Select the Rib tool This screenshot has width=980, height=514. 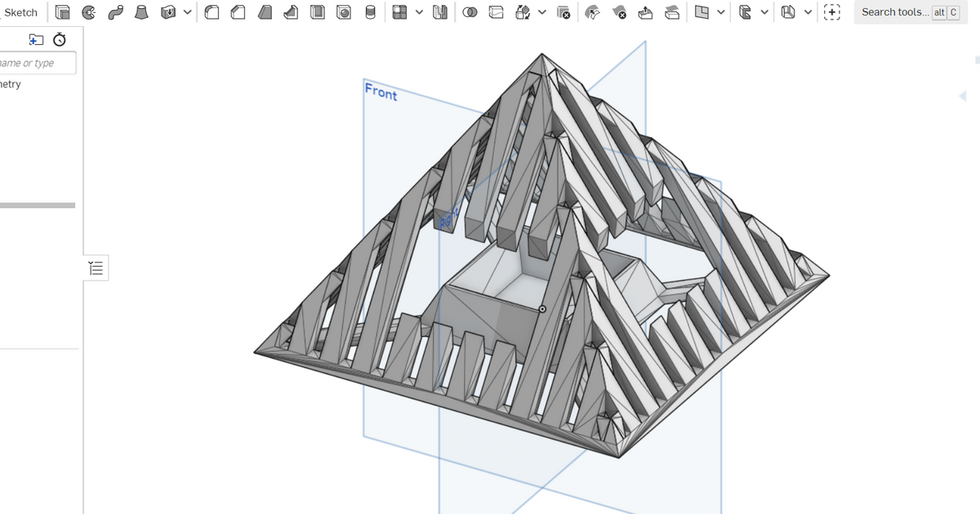coord(291,11)
